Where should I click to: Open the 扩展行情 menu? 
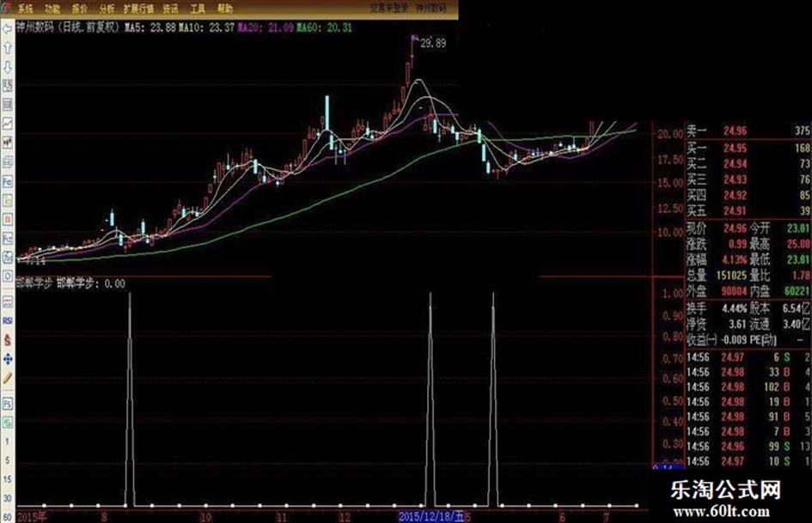click(139, 9)
